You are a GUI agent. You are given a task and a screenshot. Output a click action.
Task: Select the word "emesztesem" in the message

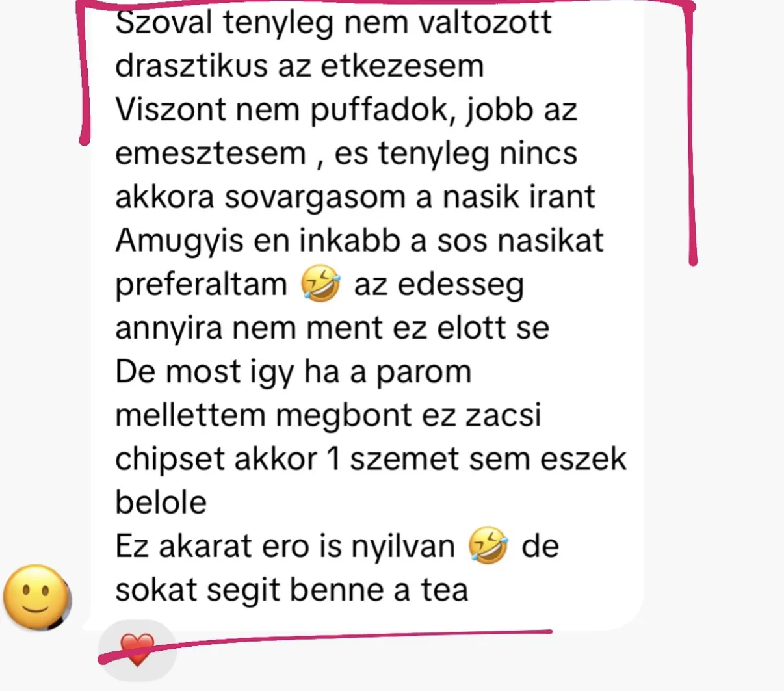[x=211, y=153]
